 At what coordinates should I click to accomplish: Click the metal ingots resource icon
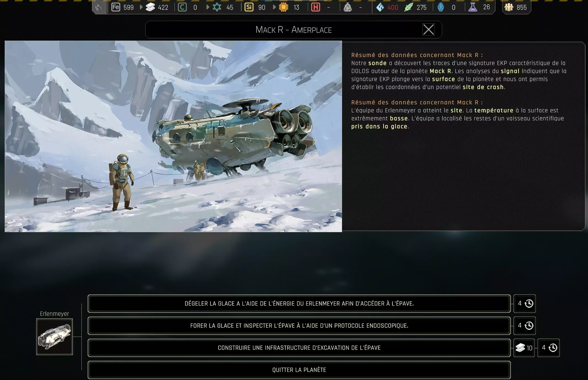pos(150,7)
